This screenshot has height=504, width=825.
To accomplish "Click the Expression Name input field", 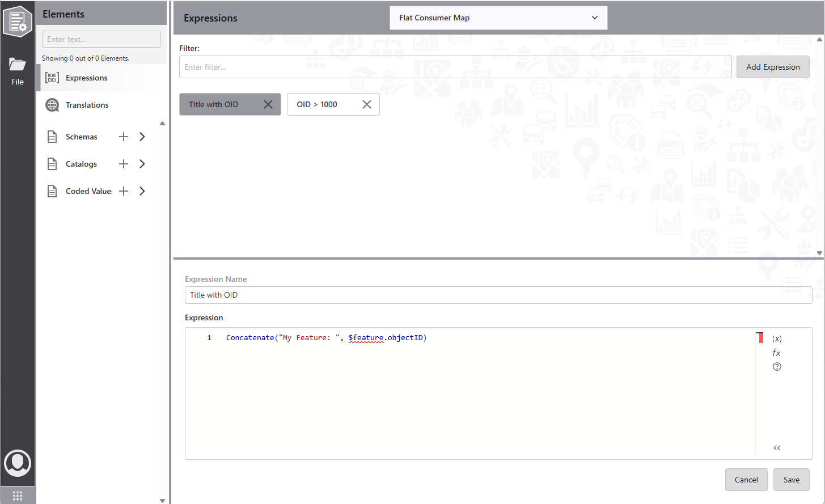I will click(x=498, y=295).
